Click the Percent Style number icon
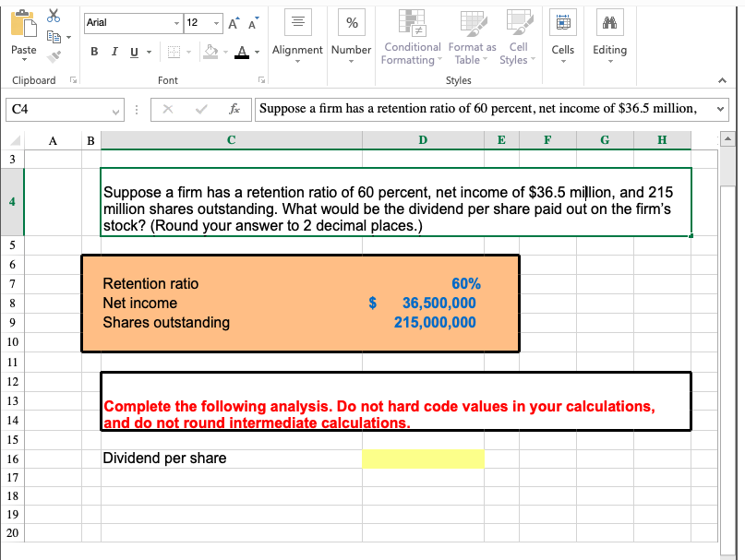The width and height of the screenshot is (745, 560). (351, 22)
